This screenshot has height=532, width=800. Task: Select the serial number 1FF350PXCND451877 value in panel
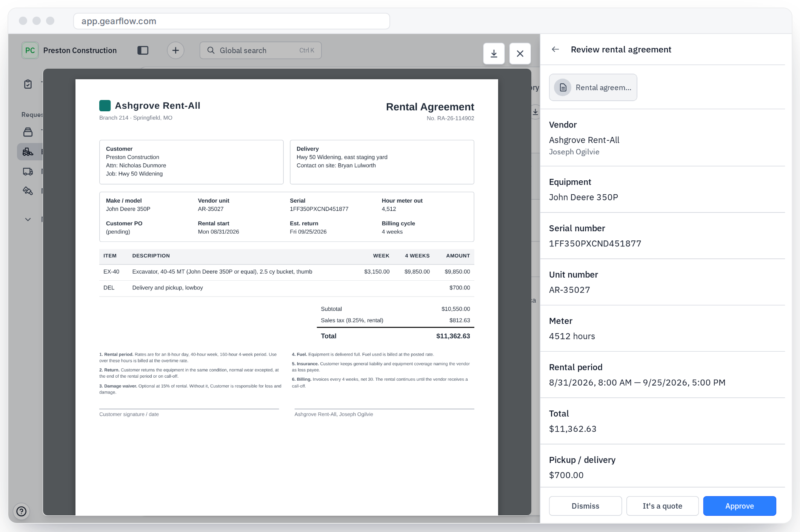tap(595, 244)
